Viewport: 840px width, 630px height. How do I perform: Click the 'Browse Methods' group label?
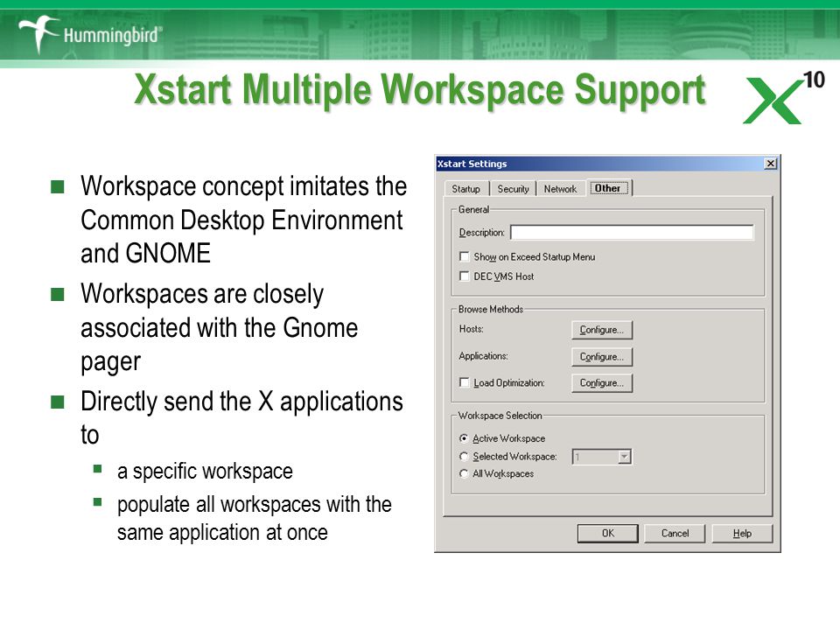pos(490,309)
